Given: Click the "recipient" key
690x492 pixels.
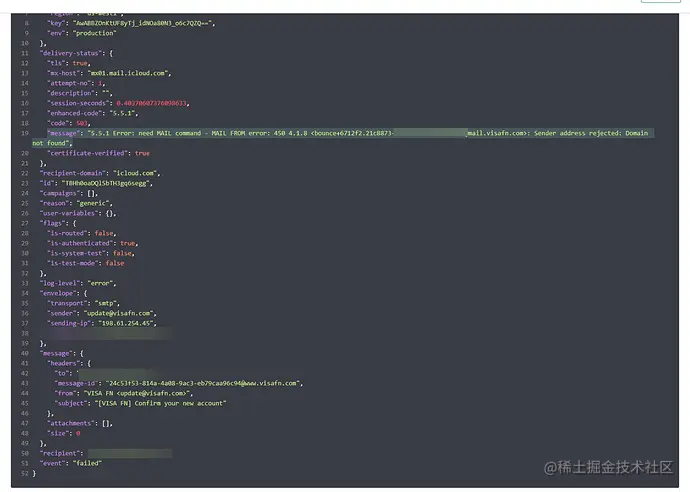Looking at the screenshot, I should 60,453.
